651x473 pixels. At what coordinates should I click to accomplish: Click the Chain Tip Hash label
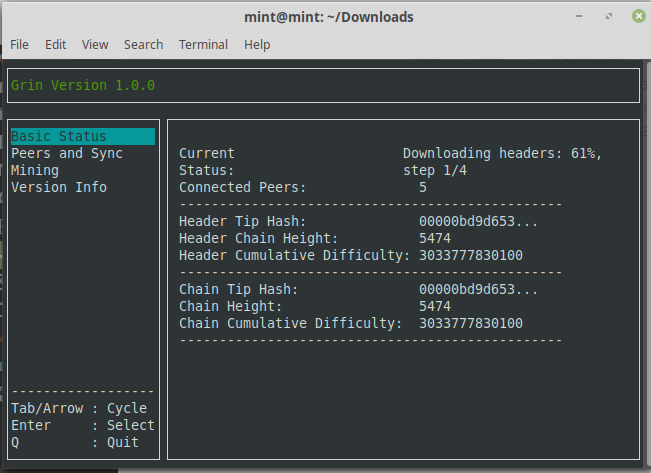[x=238, y=289]
